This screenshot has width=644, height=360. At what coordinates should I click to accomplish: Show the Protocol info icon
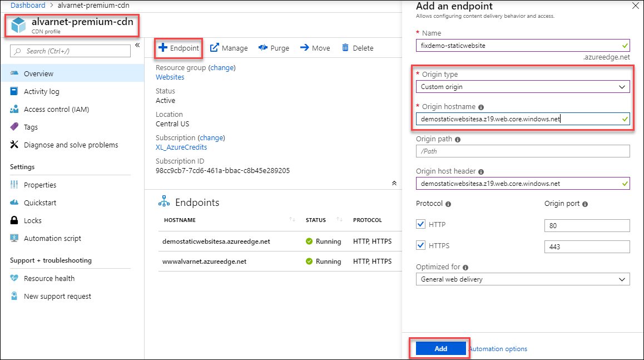pos(448,204)
